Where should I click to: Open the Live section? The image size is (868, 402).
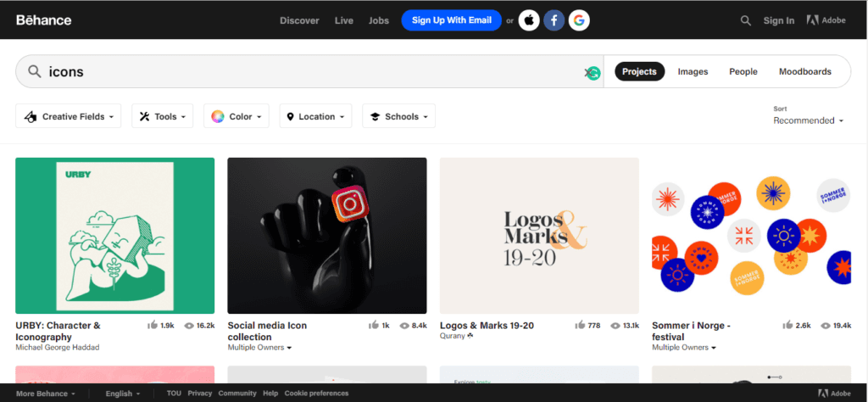[x=344, y=20]
